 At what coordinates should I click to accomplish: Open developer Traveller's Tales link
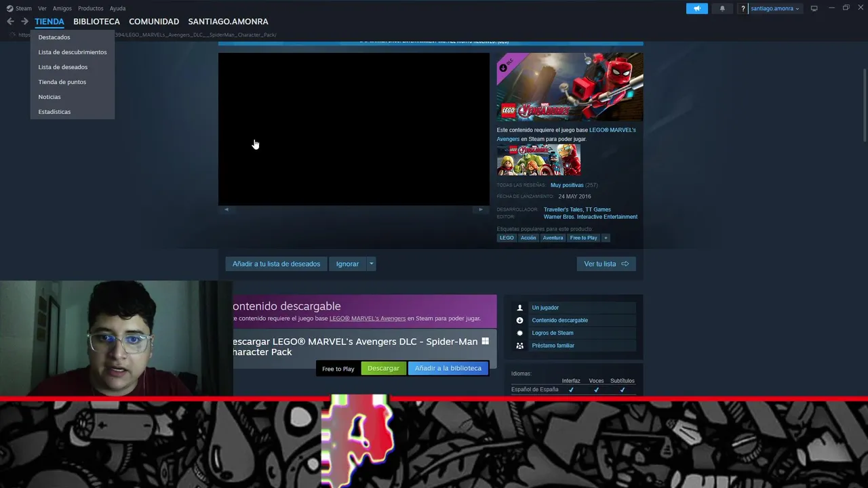(x=563, y=209)
